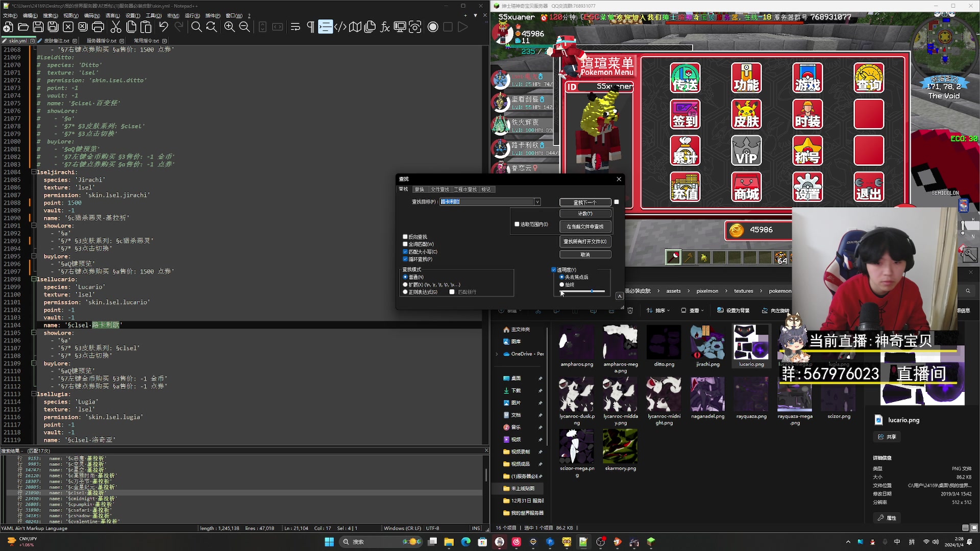Viewport: 980px width, 551px height.
Task: Click the Open file folder icon in Notepad++
Action: click(23, 27)
